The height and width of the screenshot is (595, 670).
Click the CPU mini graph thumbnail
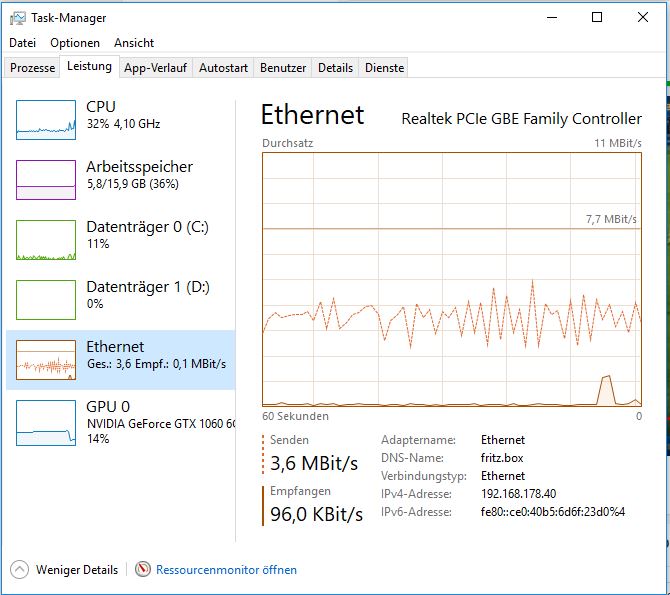[x=46, y=120]
